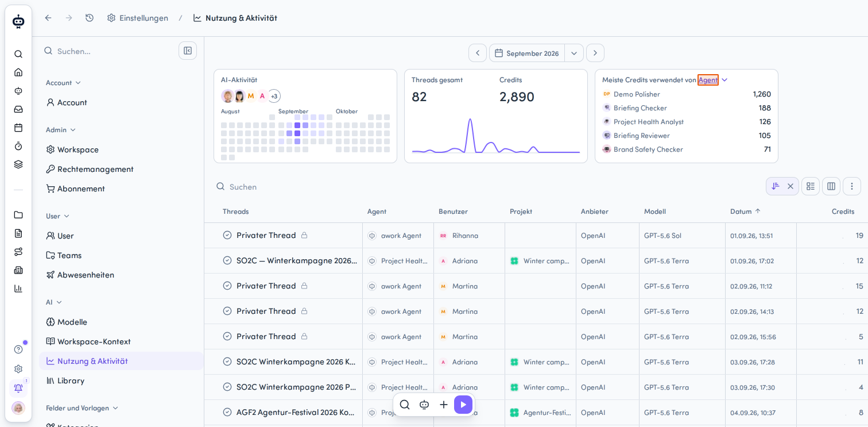The image size is (868, 427).
Task: Open the stopwatch timer icon in left rail
Action: click(x=18, y=146)
